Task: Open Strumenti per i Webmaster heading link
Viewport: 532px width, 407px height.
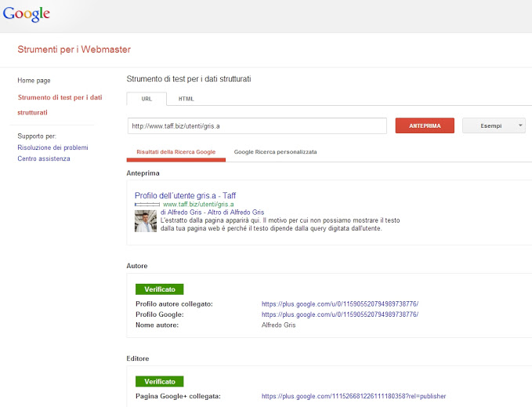Action: (x=74, y=49)
